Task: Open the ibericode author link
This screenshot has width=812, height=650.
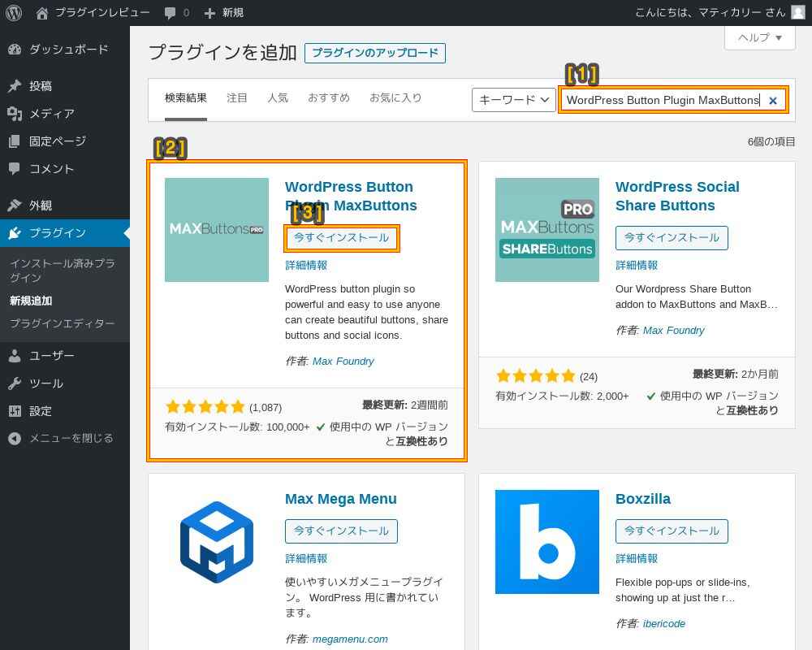Action: [664, 623]
